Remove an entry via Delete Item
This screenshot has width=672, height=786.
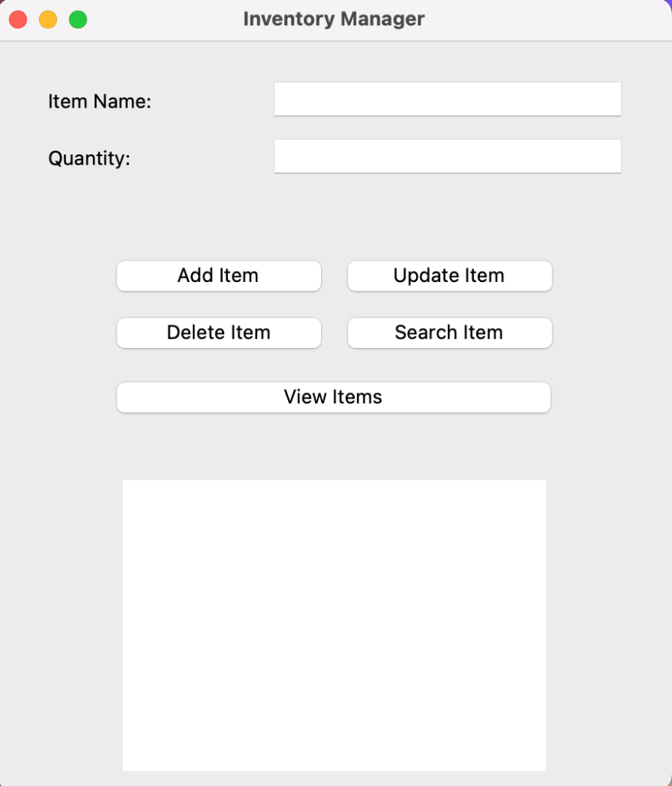click(x=218, y=333)
